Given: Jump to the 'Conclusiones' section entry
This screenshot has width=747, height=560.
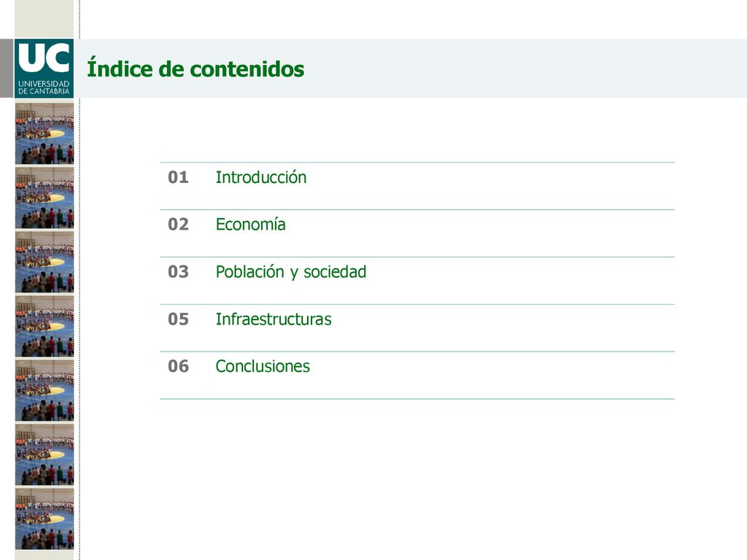Looking at the screenshot, I should [x=263, y=366].
